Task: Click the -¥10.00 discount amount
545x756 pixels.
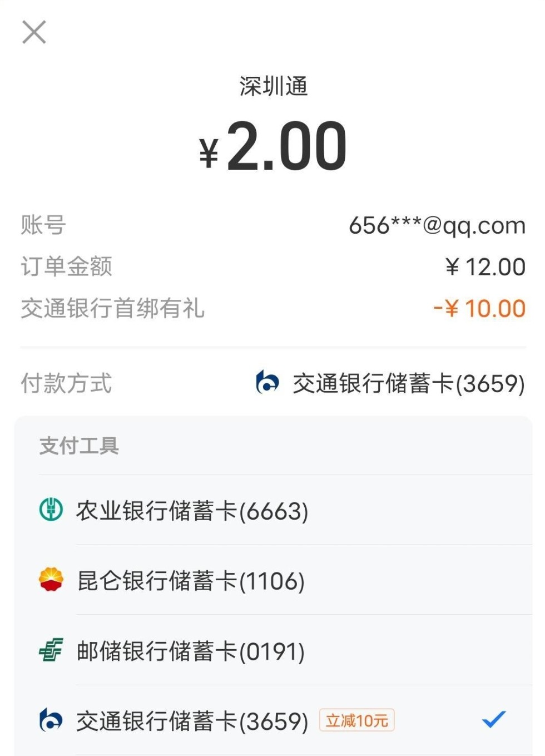Action: click(x=479, y=308)
